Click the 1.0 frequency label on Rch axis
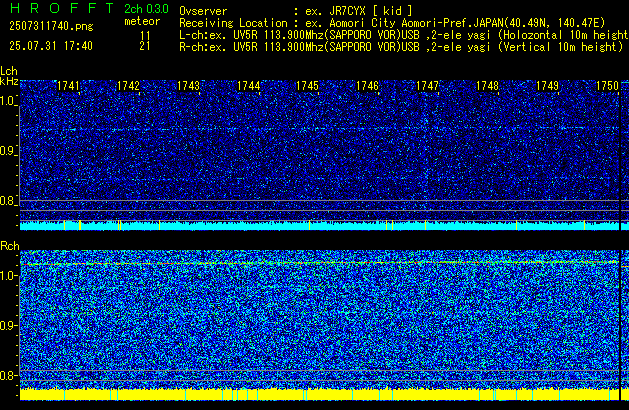This screenshot has width=629, height=410. point(8,276)
